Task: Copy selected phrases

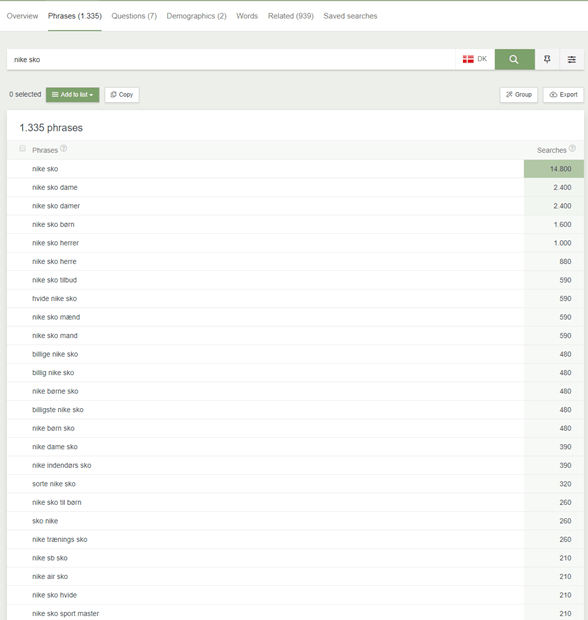Action: point(122,95)
